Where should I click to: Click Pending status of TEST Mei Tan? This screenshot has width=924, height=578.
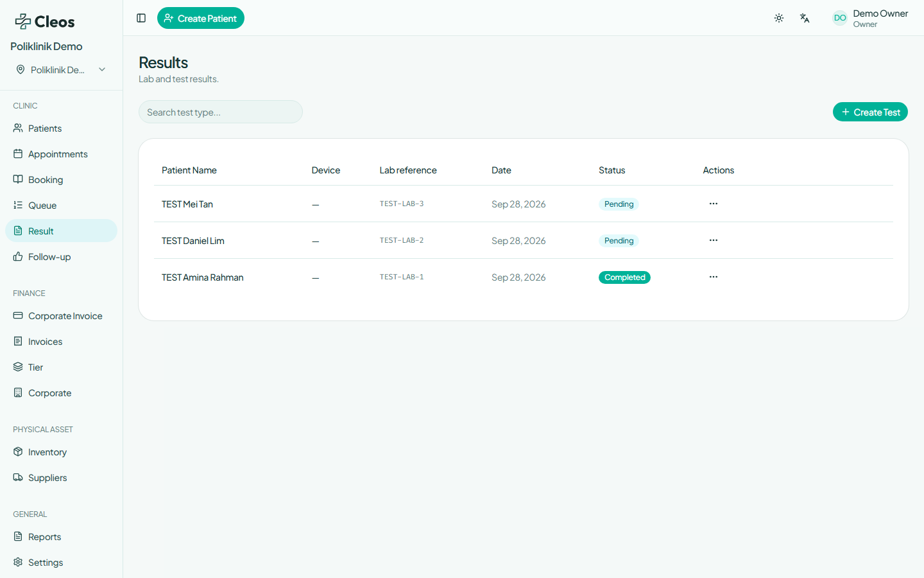[x=619, y=204]
